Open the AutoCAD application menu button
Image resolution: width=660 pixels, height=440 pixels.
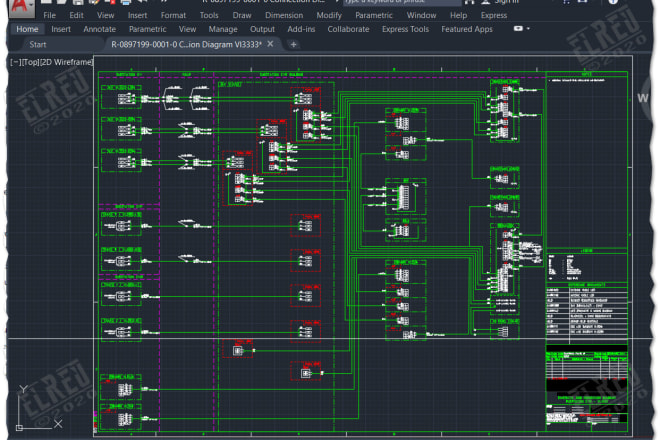click(22, 8)
